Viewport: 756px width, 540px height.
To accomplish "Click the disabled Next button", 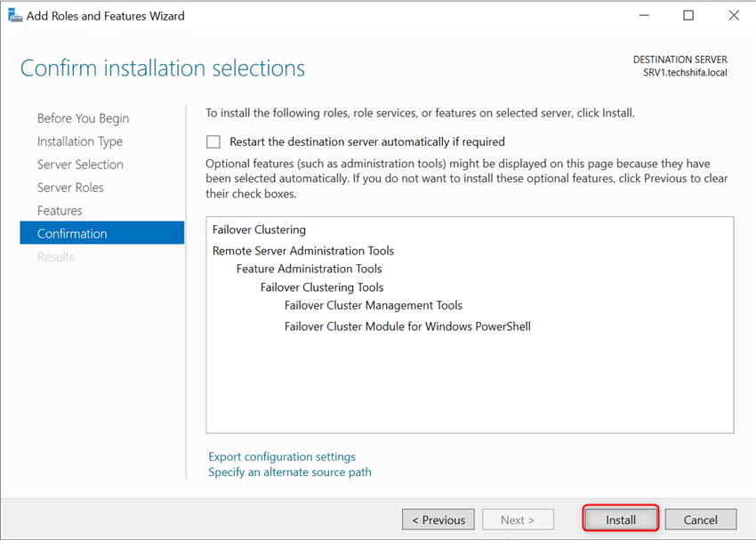I will 518,519.
